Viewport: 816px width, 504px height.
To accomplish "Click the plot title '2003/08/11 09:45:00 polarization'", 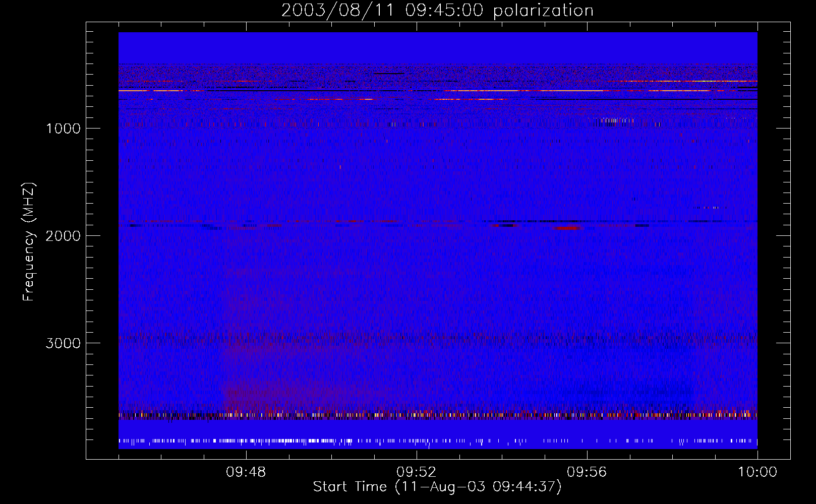I will [x=437, y=11].
